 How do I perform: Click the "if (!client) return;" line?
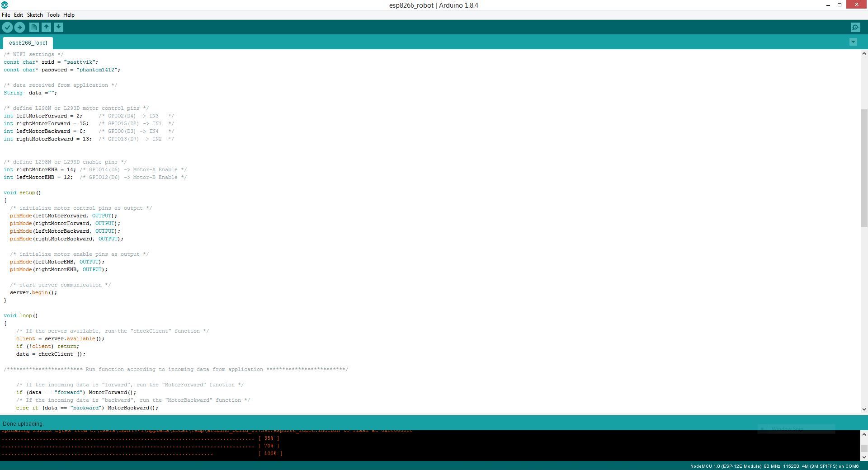[47, 346]
